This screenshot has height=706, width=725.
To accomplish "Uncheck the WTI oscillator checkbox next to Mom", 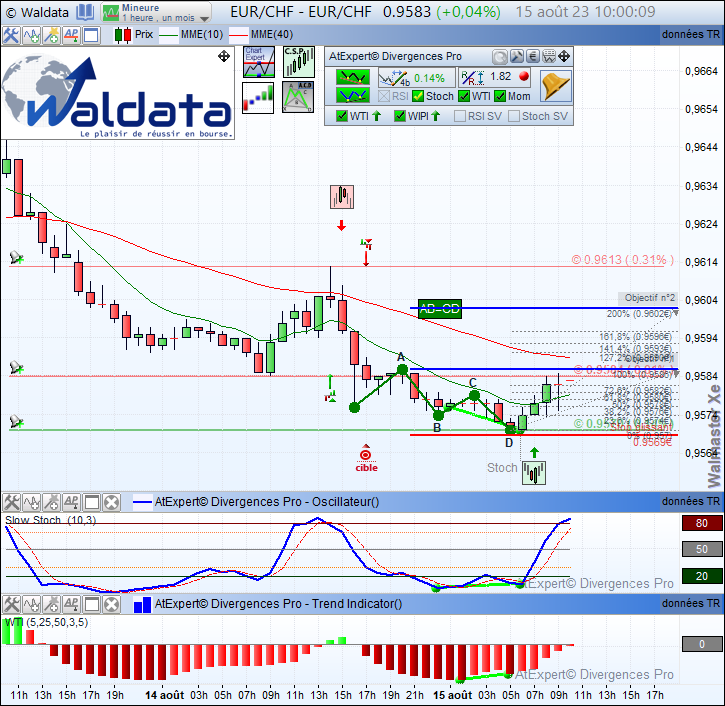I will point(464,96).
